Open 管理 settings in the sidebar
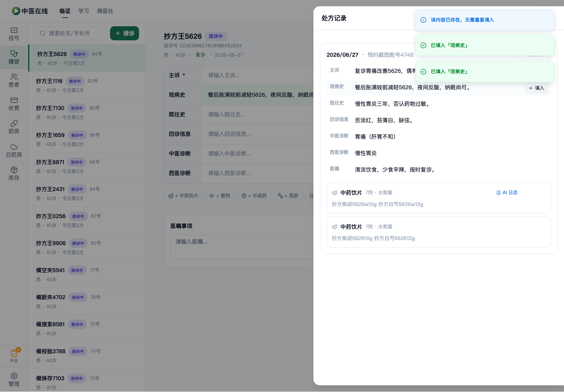 coord(14,380)
